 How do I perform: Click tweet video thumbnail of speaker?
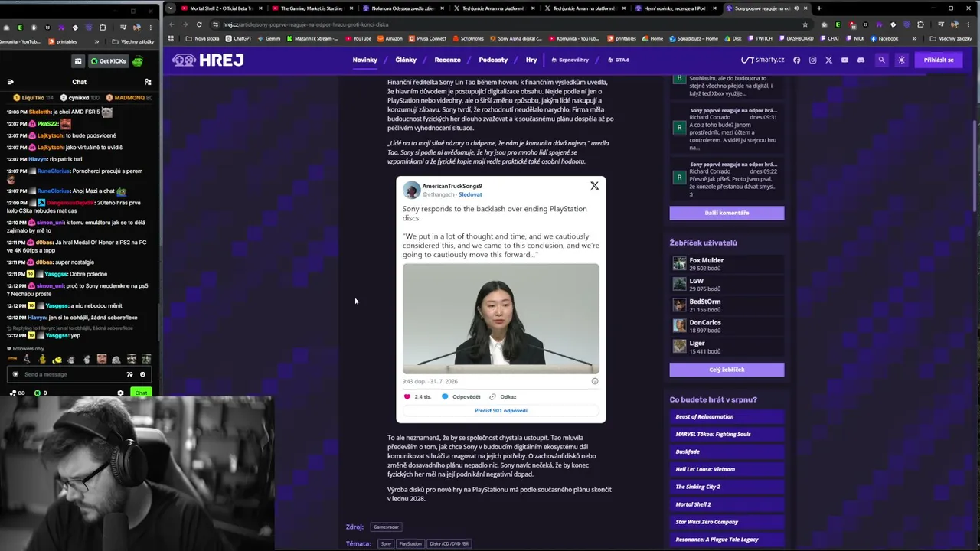(501, 318)
